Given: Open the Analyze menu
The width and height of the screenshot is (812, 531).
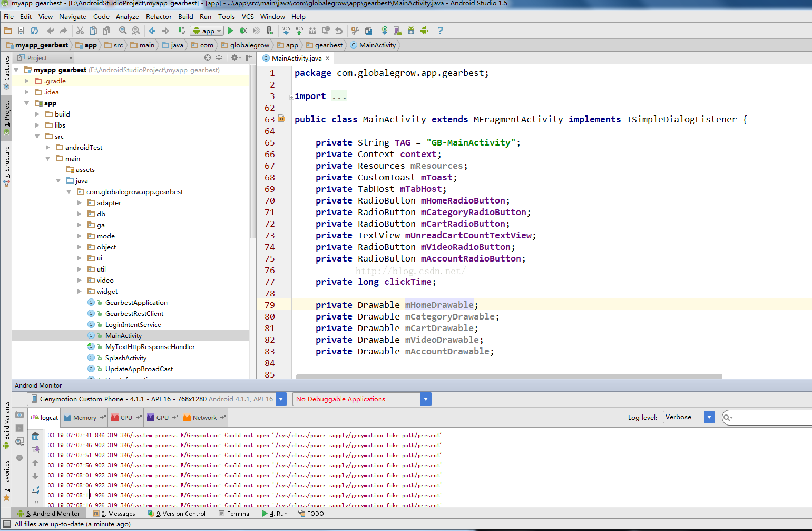Looking at the screenshot, I should point(128,17).
